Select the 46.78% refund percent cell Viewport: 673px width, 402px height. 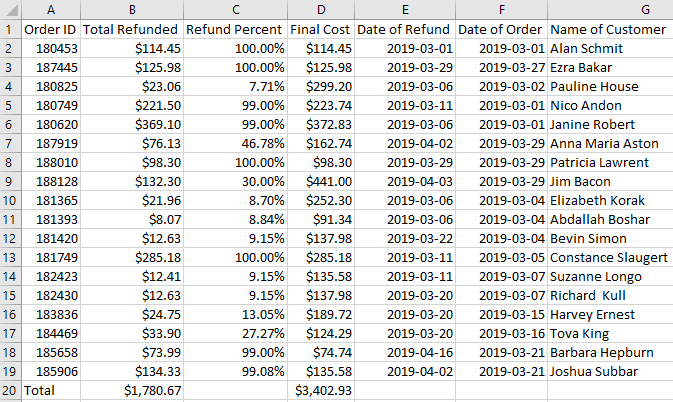235,143
